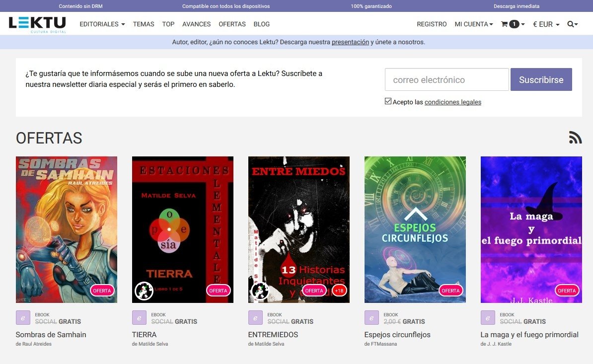
Task: Click publisher logo on Entre Miedos cover
Action: click(x=260, y=291)
